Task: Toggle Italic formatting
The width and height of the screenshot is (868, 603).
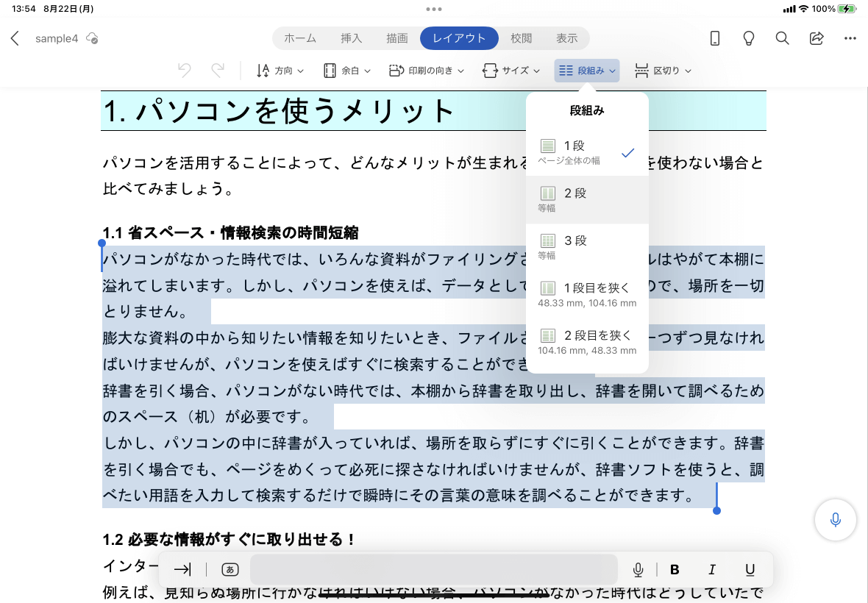Action: pyautogui.click(x=712, y=569)
